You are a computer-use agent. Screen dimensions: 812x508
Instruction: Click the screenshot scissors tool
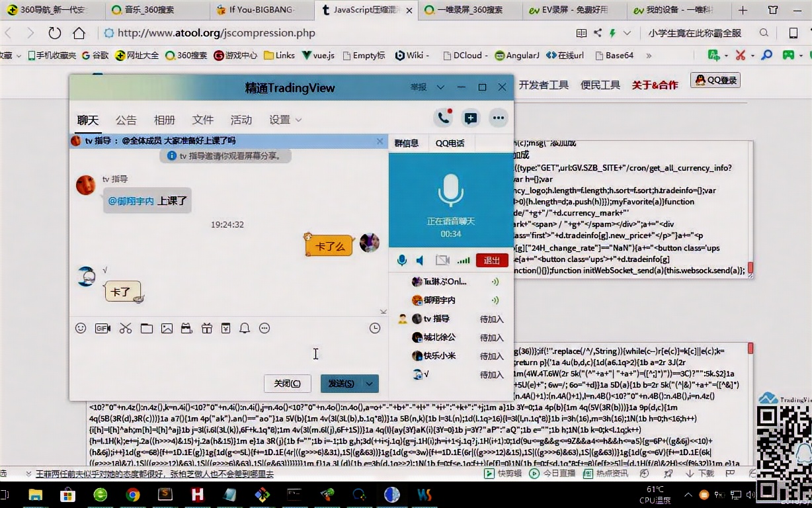[x=126, y=327]
